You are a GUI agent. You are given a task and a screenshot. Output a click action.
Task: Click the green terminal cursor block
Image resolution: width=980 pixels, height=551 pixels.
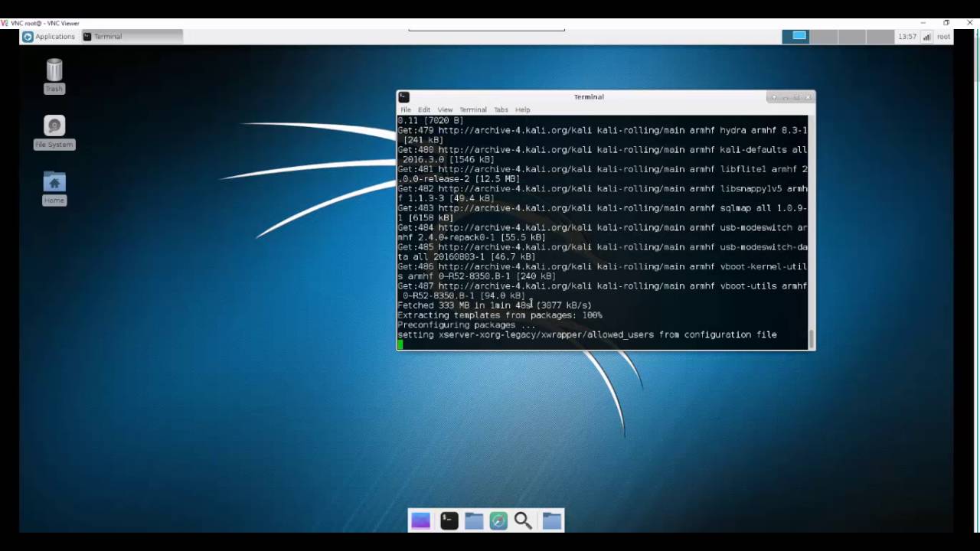pyautogui.click(x=400, y=344)
